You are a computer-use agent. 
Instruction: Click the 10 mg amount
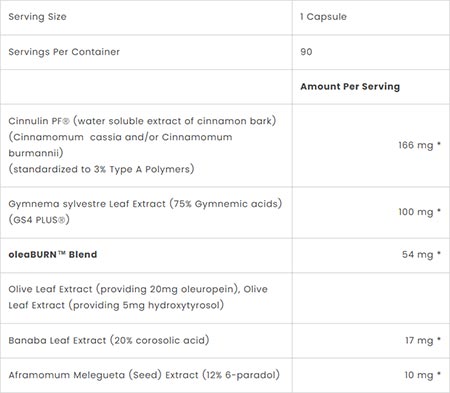point(419,375)
